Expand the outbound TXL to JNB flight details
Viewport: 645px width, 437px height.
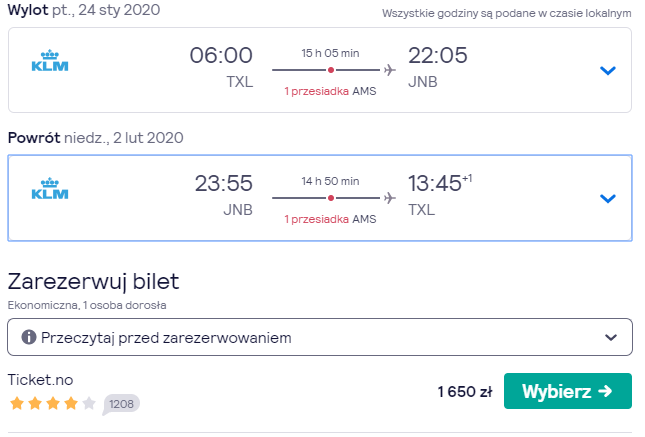pyautogui.click(x=608, y=70)
